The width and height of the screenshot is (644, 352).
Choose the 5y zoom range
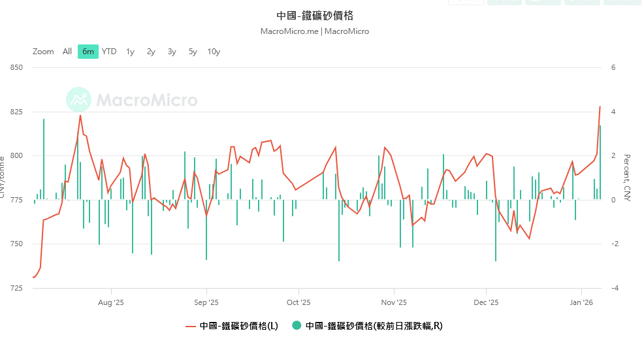pos(193,52)
